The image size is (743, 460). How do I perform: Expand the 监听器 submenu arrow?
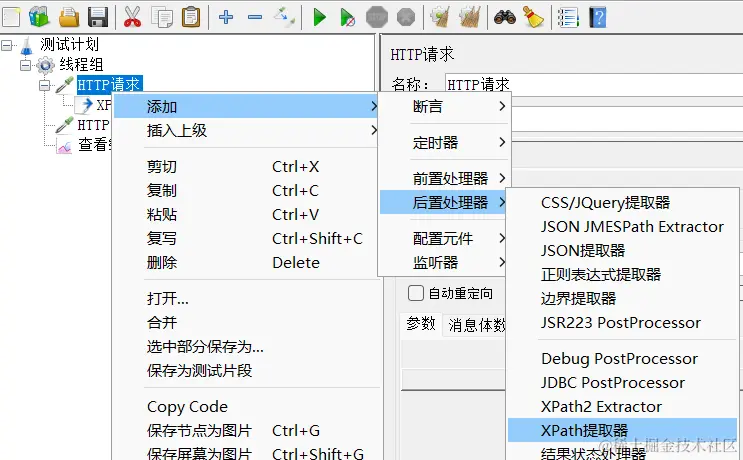[x=502, y=262]
